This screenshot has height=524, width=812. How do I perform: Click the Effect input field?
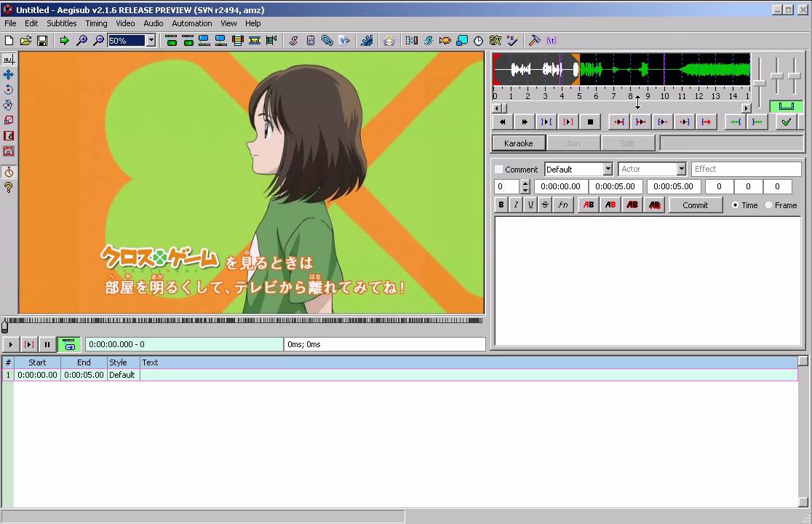pos(747,169)
